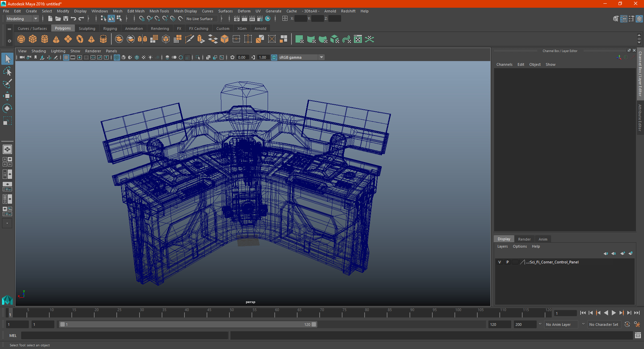This screenshot has width=644, height=349.
Task: Create a polygon plane from the shelf
Action: pyautogui.click(x=68, y=39)
